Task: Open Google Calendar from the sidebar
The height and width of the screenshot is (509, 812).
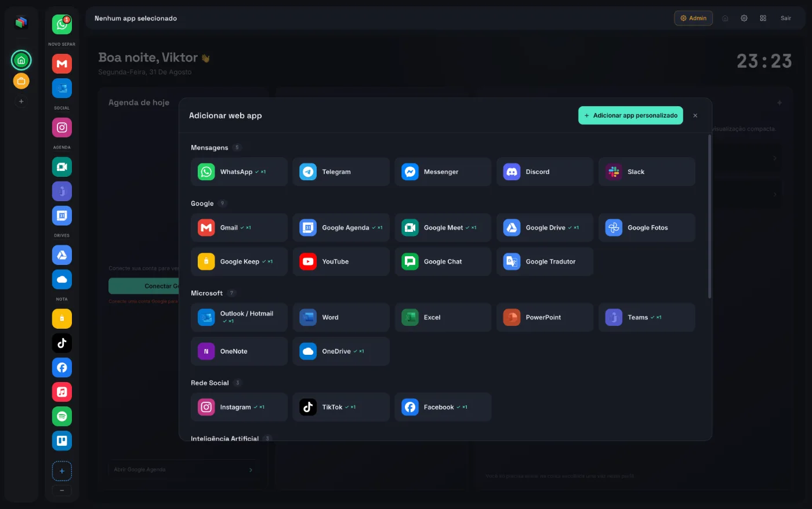Action: click(x=62, y=216)
